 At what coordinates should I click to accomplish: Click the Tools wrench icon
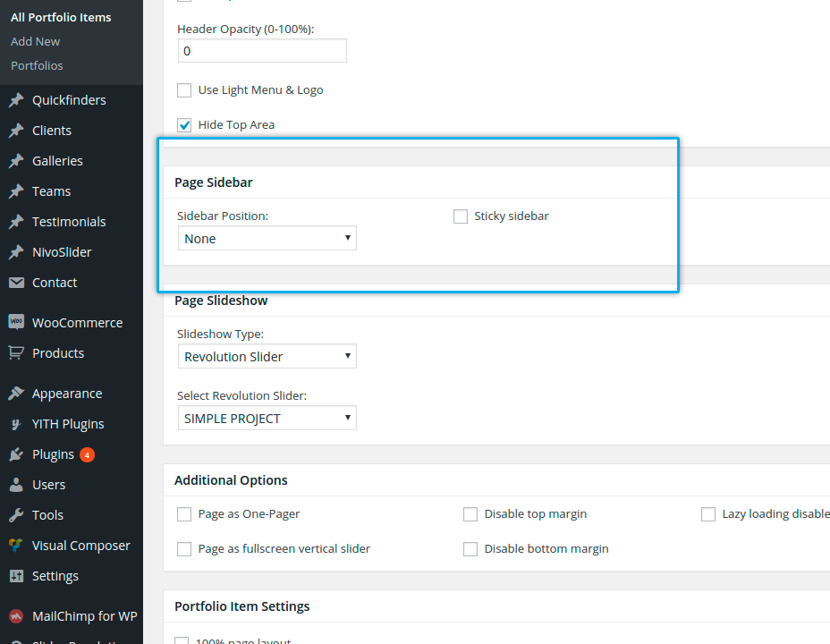pos(16,515)
